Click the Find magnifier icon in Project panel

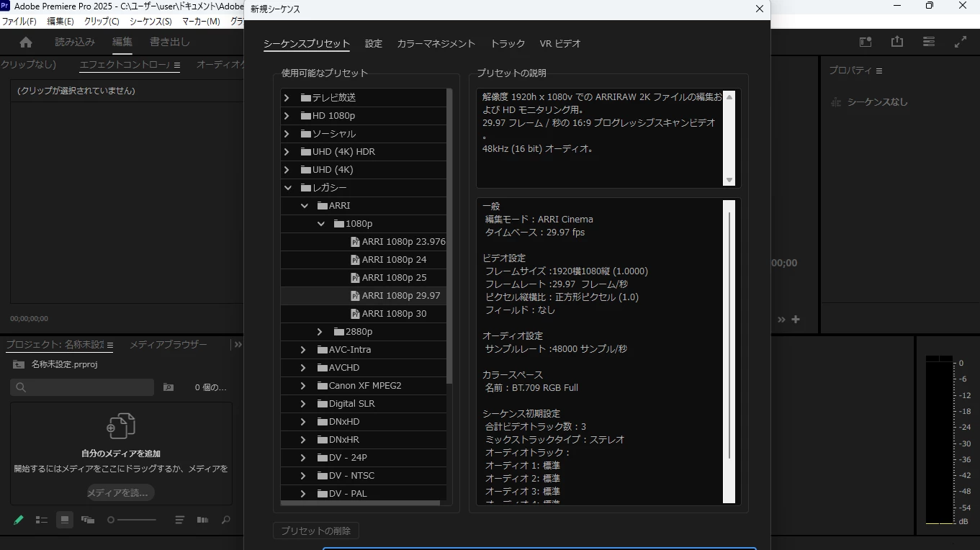coord(226,520)
